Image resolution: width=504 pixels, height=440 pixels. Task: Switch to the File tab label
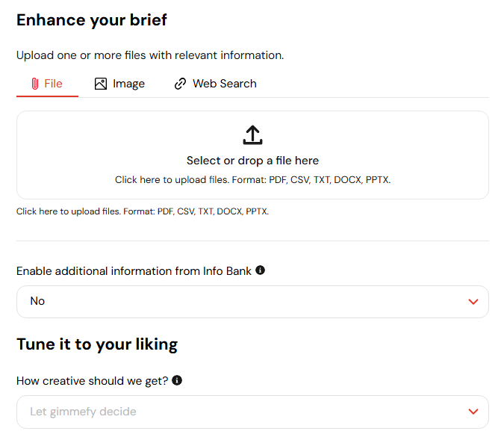pos(54,84)
